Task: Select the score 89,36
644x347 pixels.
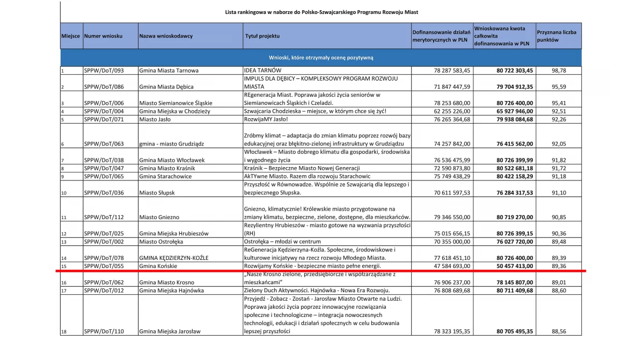Action: click(559, 266)
